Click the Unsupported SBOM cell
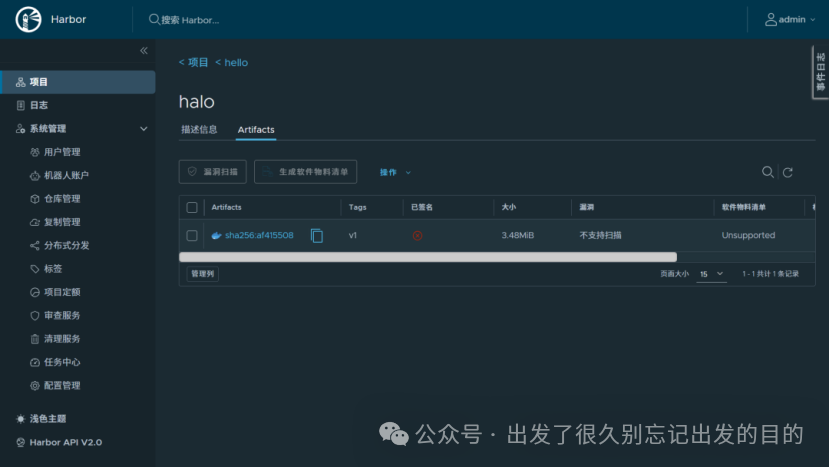Viewport: 830px width, 467px height. [748, 236]
